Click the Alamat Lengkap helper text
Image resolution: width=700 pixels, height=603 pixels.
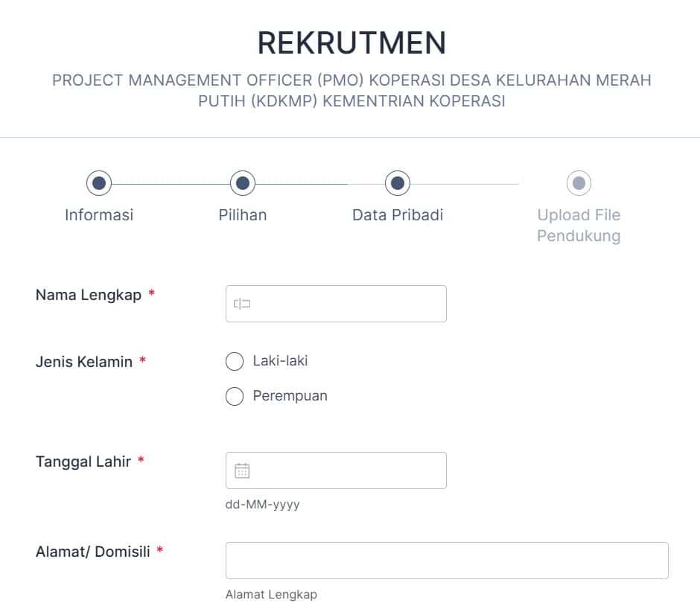click(271, 594)
